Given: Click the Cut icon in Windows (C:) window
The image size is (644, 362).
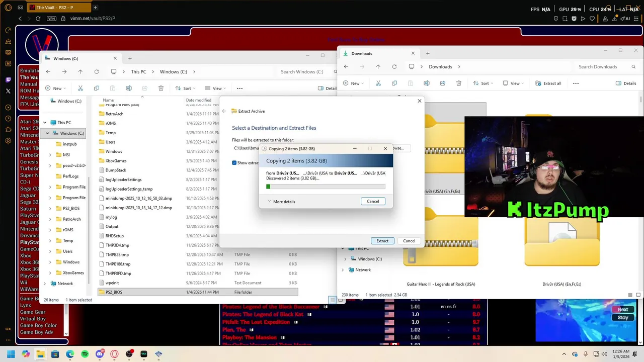Looking at the screenshot, I should (x=80, y=88).
